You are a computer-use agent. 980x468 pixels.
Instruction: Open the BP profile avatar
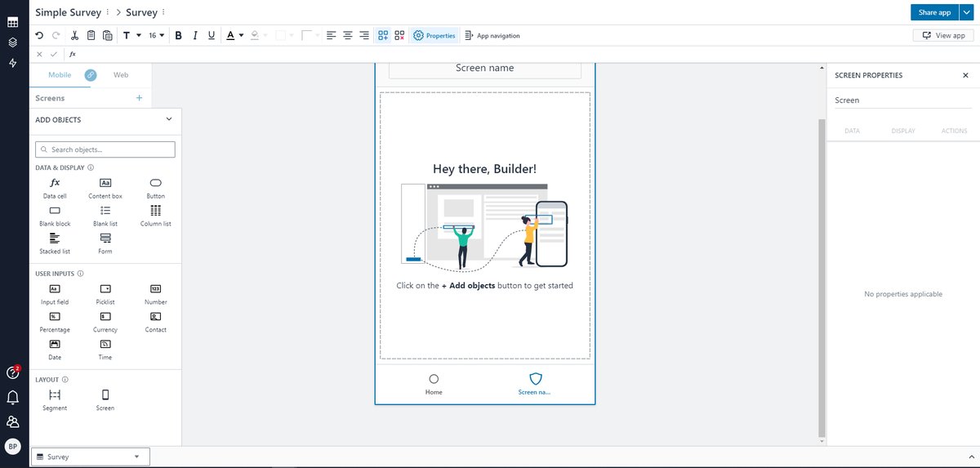12,446
